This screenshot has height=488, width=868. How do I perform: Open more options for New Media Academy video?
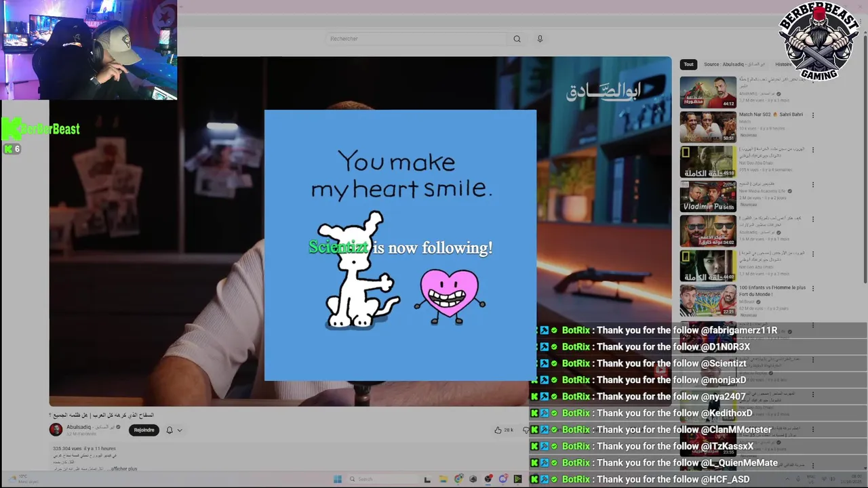[812, 185]
